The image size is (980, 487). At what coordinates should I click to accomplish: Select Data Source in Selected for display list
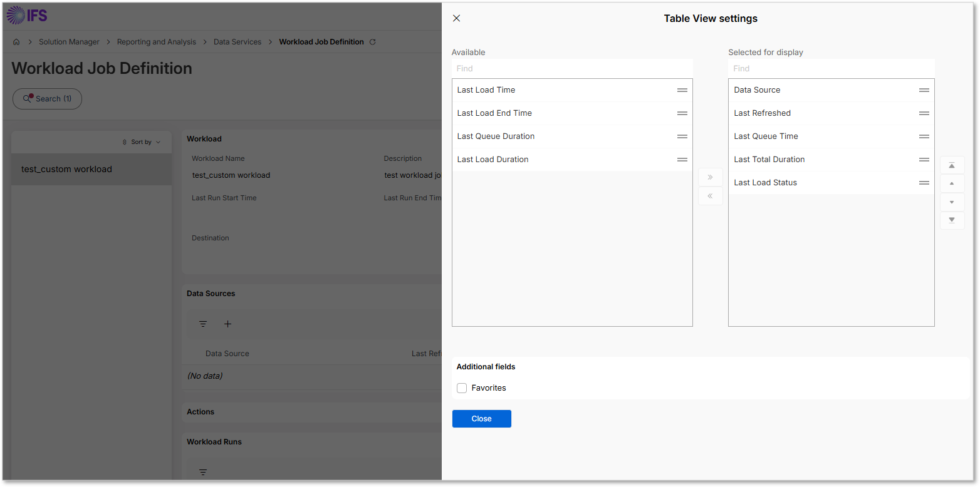click(x=831, y=90)
